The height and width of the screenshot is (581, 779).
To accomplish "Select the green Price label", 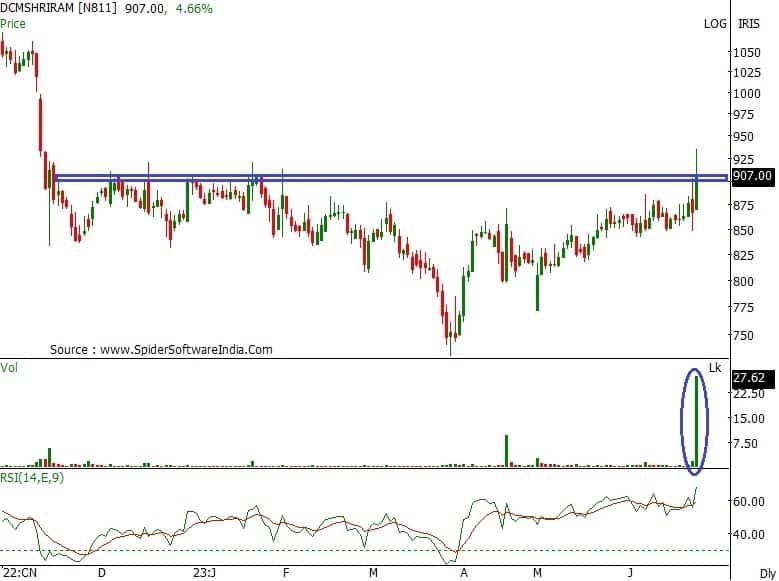I will pos(13,23).
